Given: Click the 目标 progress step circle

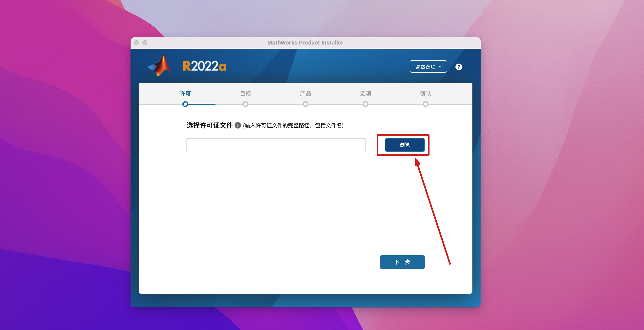Looking at the screenshot, I should (x=245, y=104).
